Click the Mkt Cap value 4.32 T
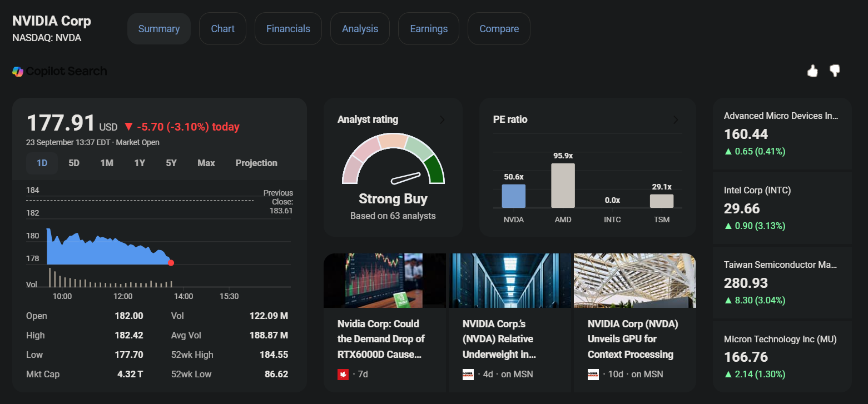Screen dimensions: 868x404 [x=130, y=374]
